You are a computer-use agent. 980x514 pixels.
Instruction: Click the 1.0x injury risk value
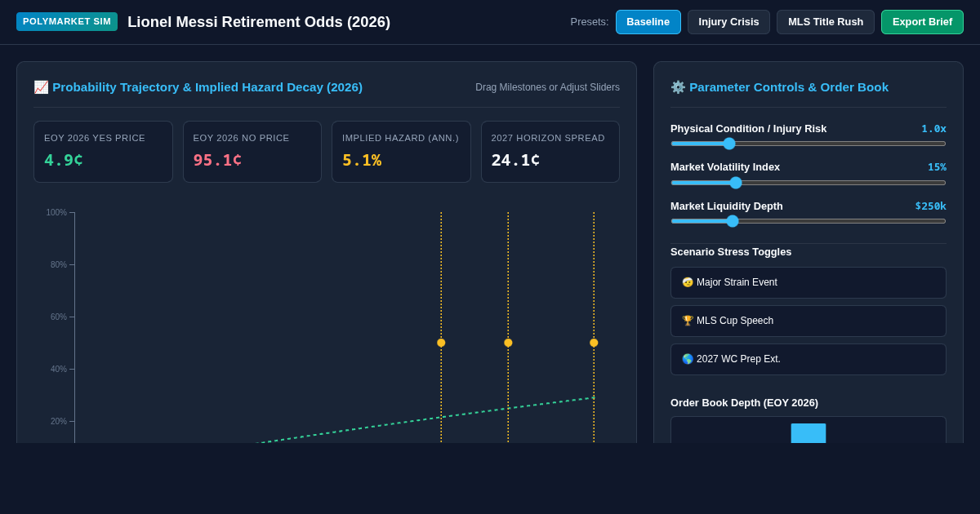[933, 128]
